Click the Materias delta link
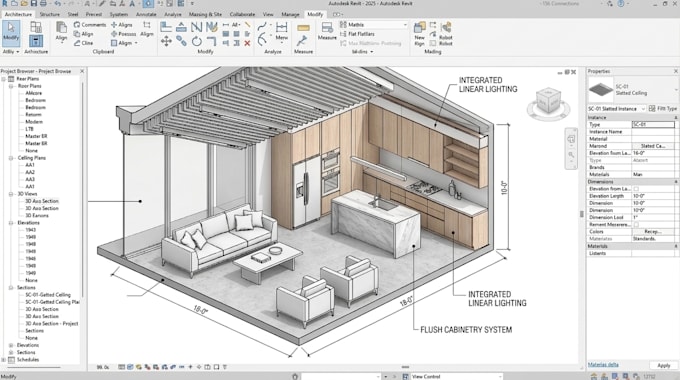 click(x=603, y=364)
